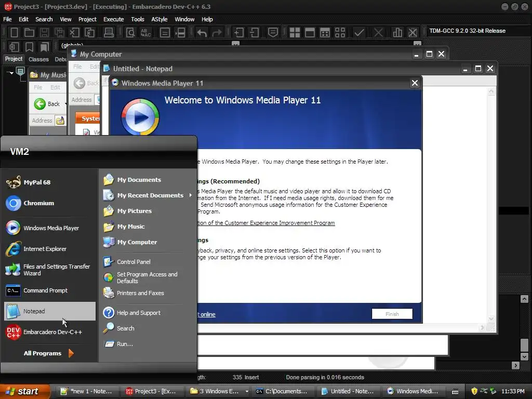The height and width of the screenshot is (399, 532).
Task: Click the Redo arrow icon in Dev-C++ toolbar
Action: point(217,33)
